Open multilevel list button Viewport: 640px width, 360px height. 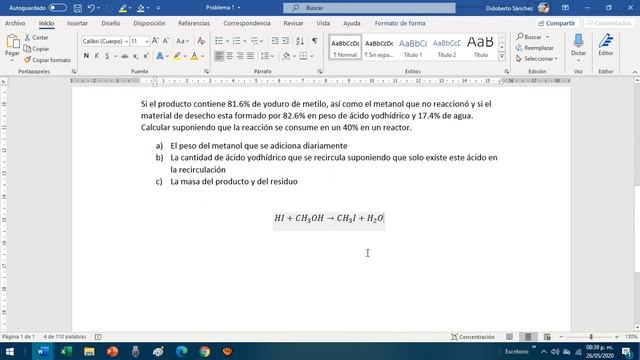[x=254, y=41]
